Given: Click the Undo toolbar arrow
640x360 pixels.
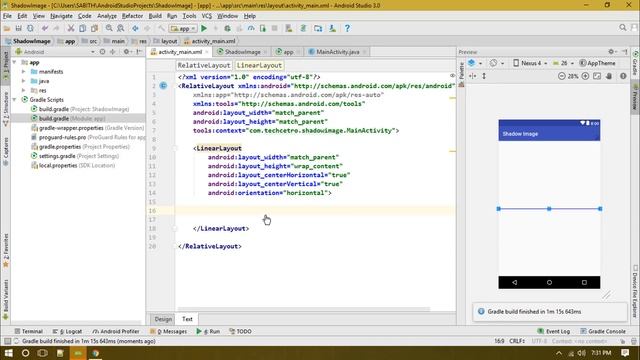Looking at the screenshot, I should [44, 29].
